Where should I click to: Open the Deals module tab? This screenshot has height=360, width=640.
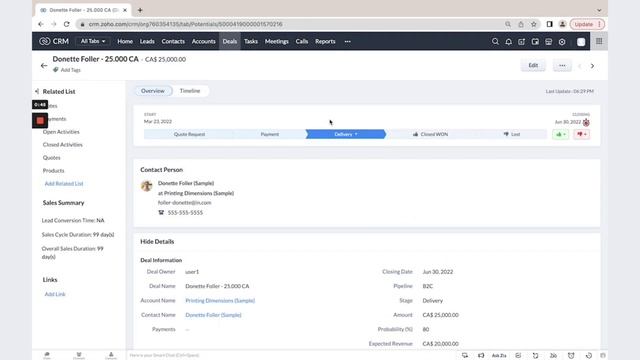coord(230,41)
